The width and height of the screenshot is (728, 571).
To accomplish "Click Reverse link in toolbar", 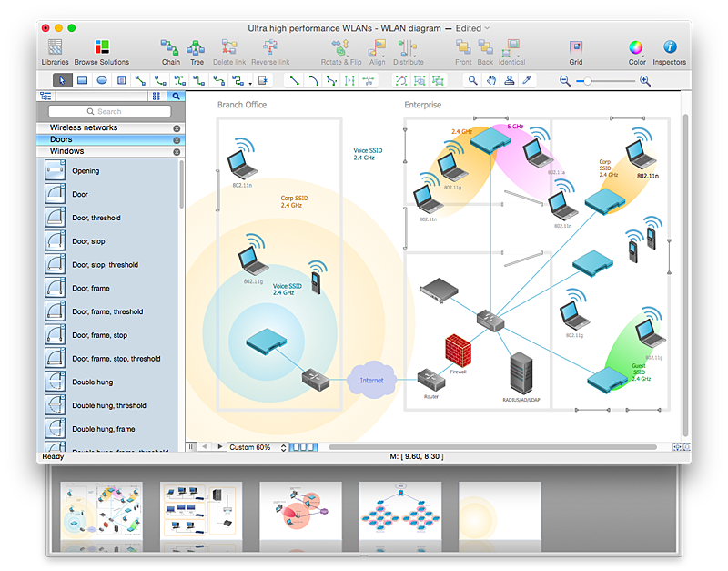I will coord(270,52).
